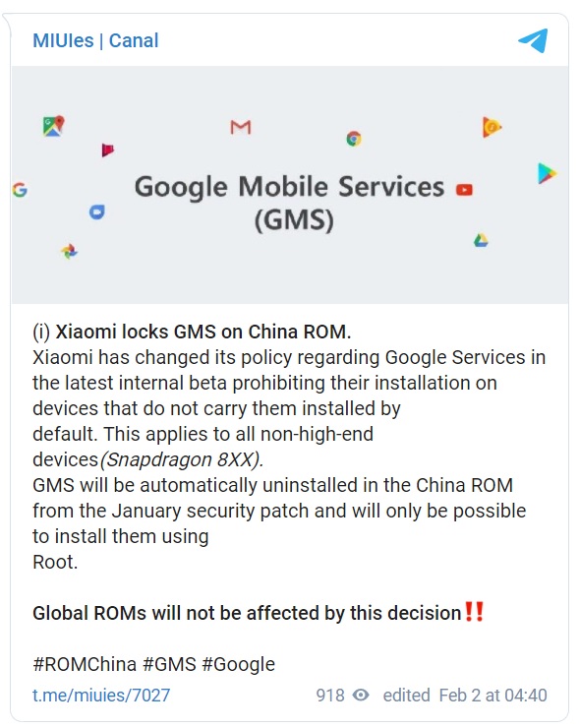This screenshot has width=579, height=728.
Task: Open the #Google hashtag
Action: (x=239, y=664)
